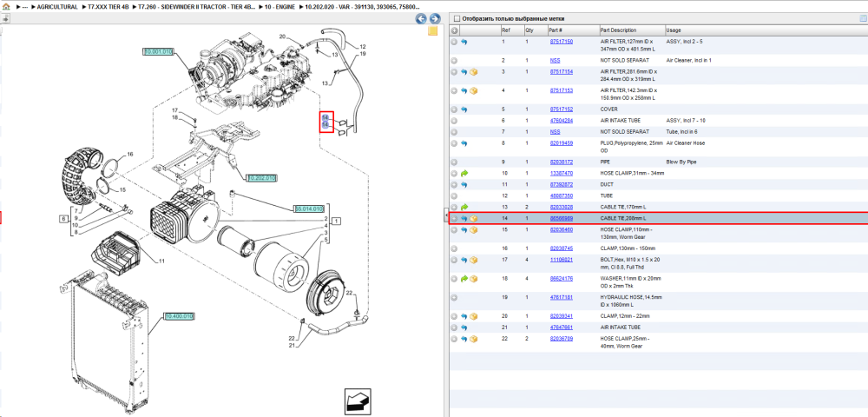868x417 pixels.
Task: Select grey circle for HYDRAULIC HOSE row
Action: coord(454,297)
